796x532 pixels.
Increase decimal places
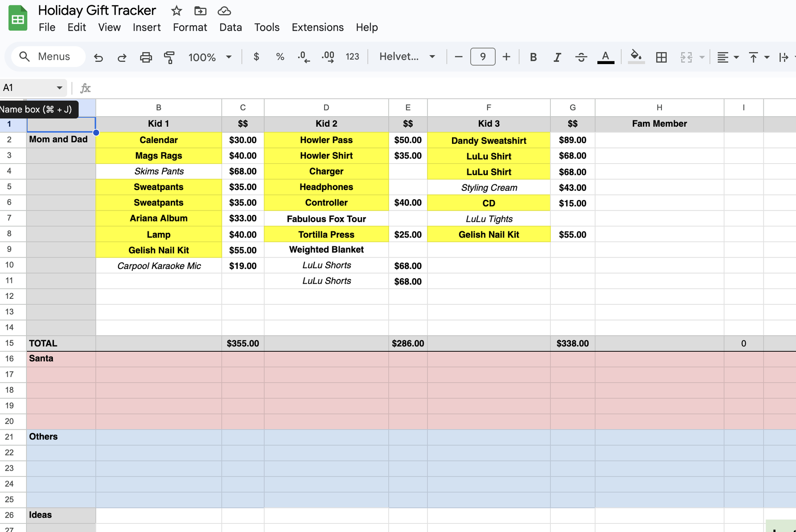[x=328, y=57]
